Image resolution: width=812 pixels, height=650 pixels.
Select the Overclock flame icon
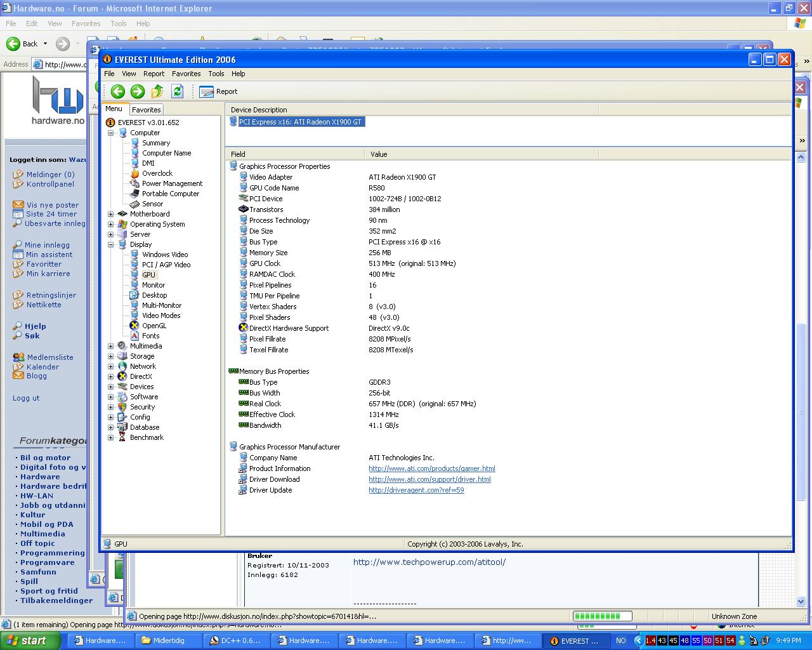134,173
